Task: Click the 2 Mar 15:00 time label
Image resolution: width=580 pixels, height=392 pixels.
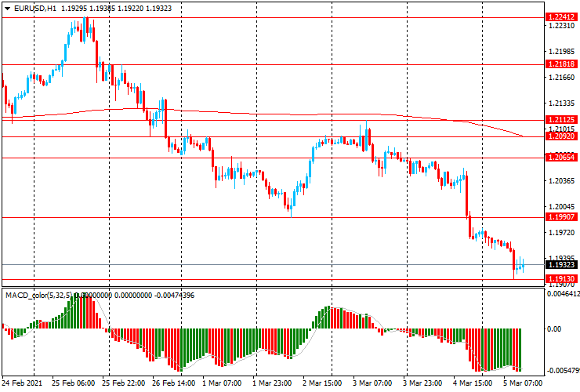Action: click(x=322, y=383)
